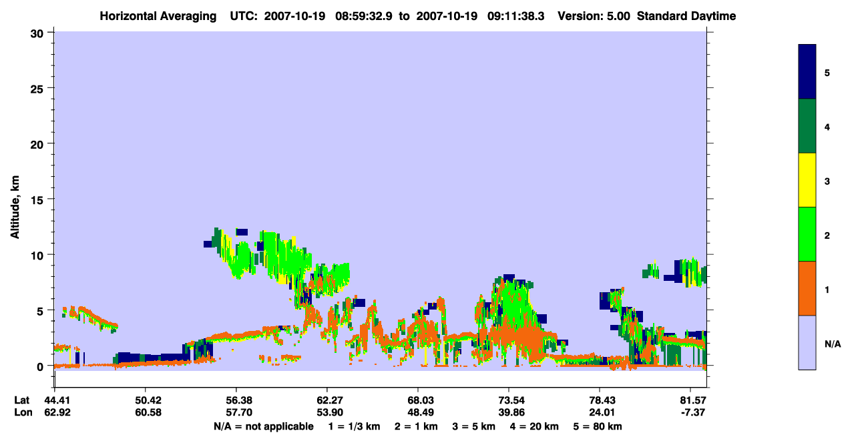Click the altitude tick label '25'
The width and height of the screenshot is (868, 445).
39,88
